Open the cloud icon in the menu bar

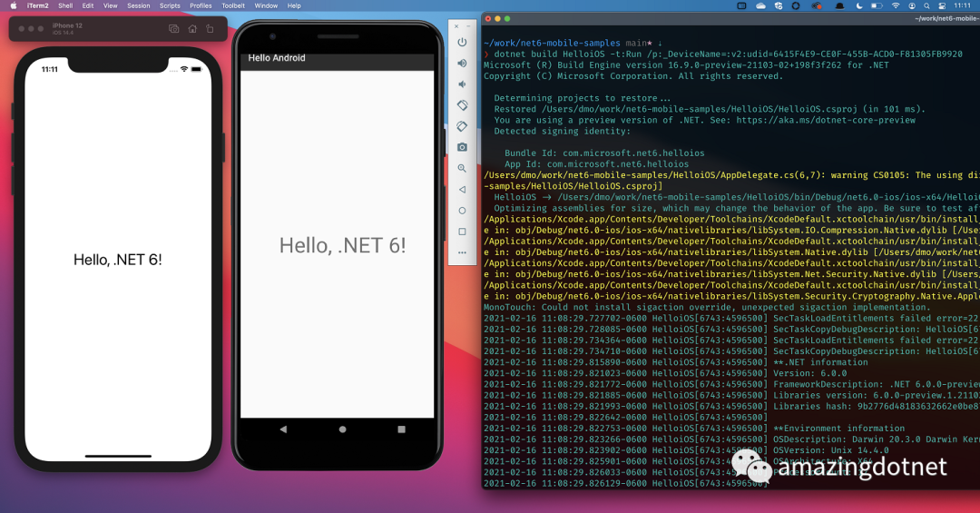(760, 5)
